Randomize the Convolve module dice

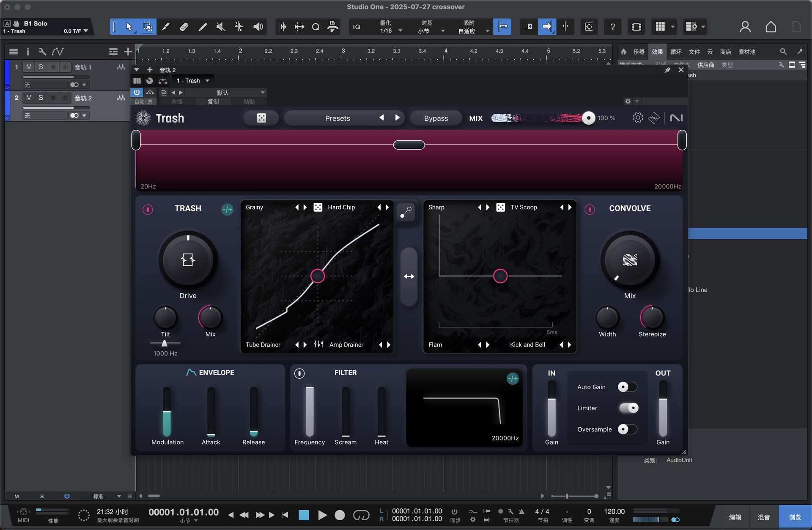[x=500, y=207]
